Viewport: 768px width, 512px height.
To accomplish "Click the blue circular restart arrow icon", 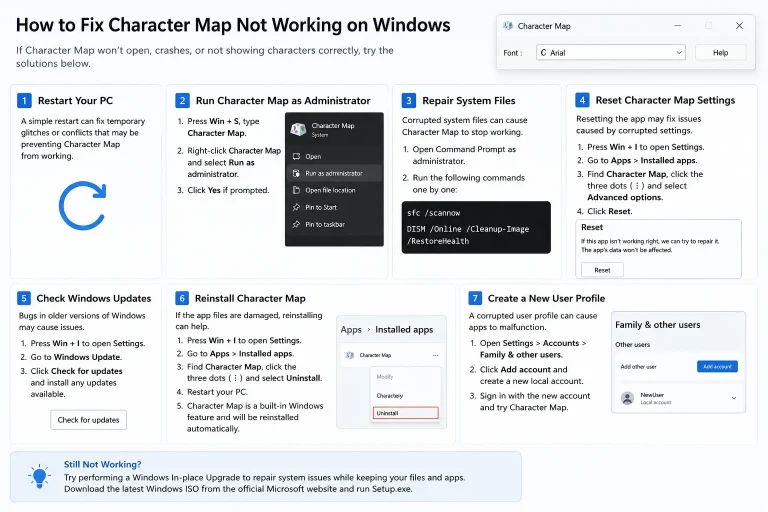I will pos(82,205).
